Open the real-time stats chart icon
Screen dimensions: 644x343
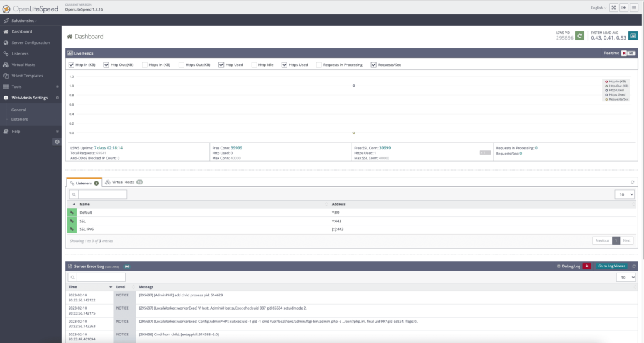tap(633, 36)
